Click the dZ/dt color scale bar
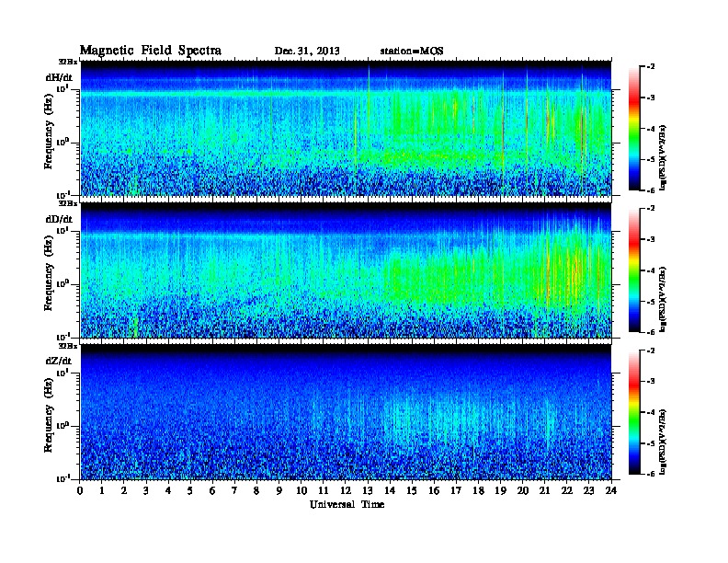The image size is (728, 563). pos(634,412)
